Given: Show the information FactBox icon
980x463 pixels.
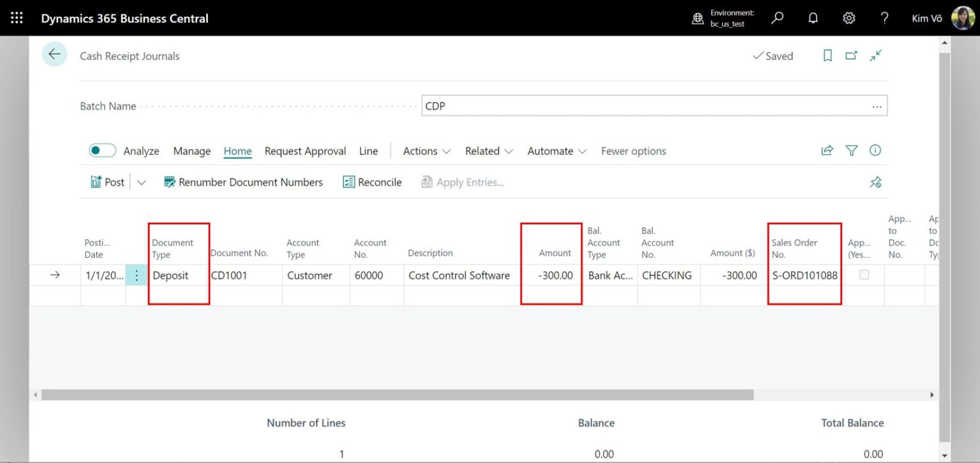Looking at the screenshot, I should (x=875, y=151).
